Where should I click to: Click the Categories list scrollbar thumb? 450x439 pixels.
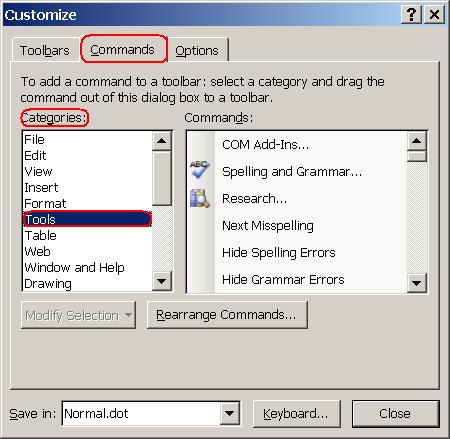[162, 178]
